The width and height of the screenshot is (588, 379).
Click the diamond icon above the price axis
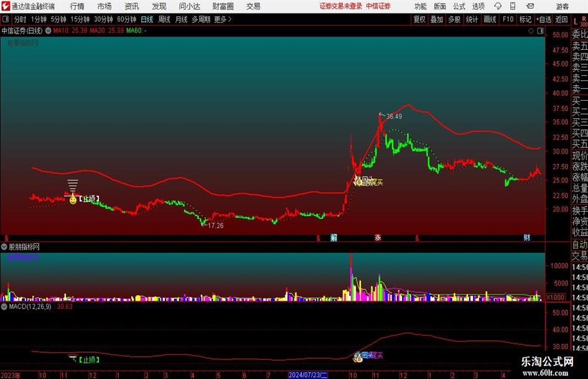coord(531,31)
